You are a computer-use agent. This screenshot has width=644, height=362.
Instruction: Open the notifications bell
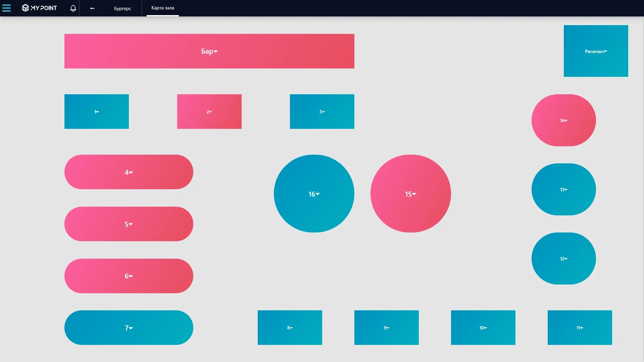pos(73,8)
